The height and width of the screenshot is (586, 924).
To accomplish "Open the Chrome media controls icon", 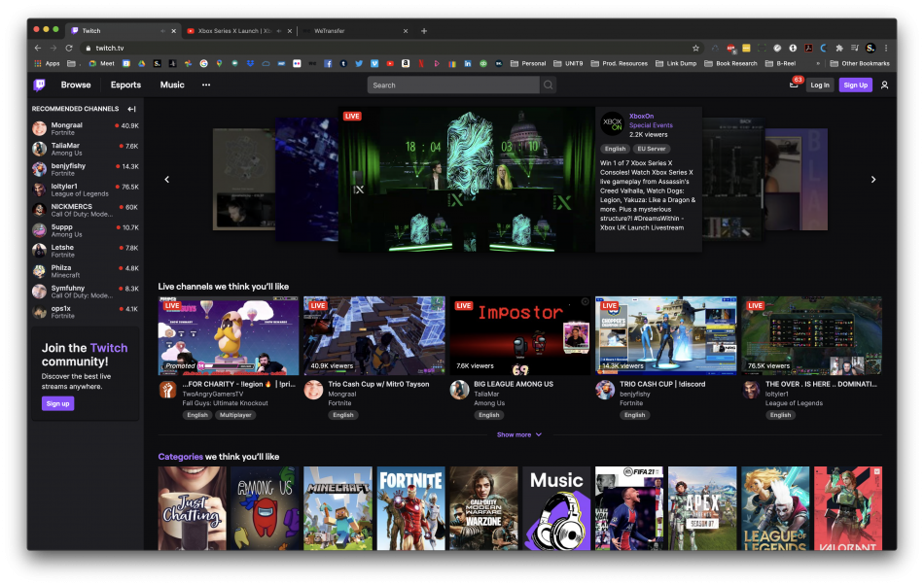I will (855, 48).
